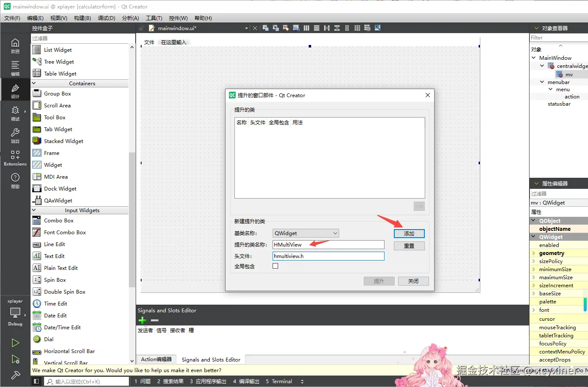Apply vertical layout from toolbar
This screenshot has width=588, height=387.
[317, 28]
